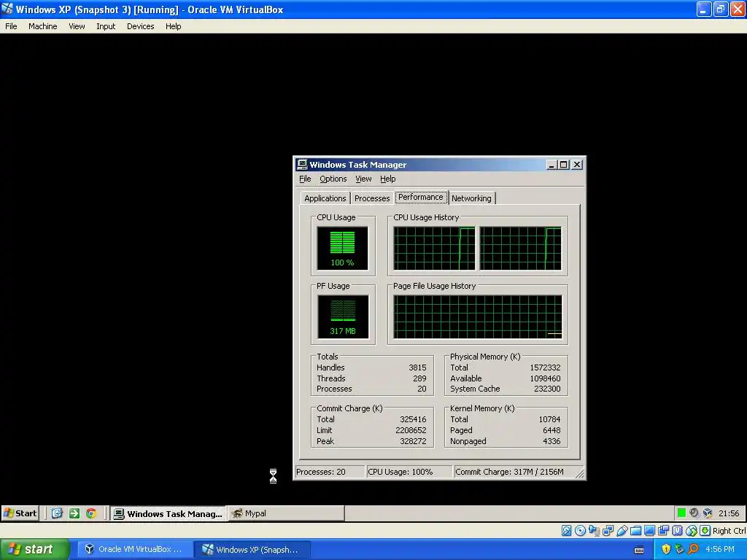Click the Page File Usage History graph
This screenshot has width=747, height=560.
pyautogui.click(x=477, y=316)
